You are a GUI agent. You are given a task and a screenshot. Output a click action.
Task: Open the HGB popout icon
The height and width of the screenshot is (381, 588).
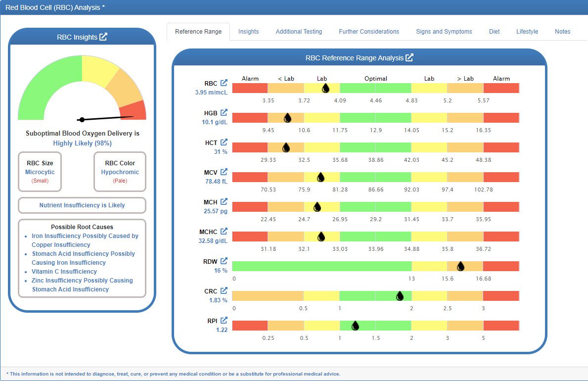pyautogui.click(x=225, y=112)
